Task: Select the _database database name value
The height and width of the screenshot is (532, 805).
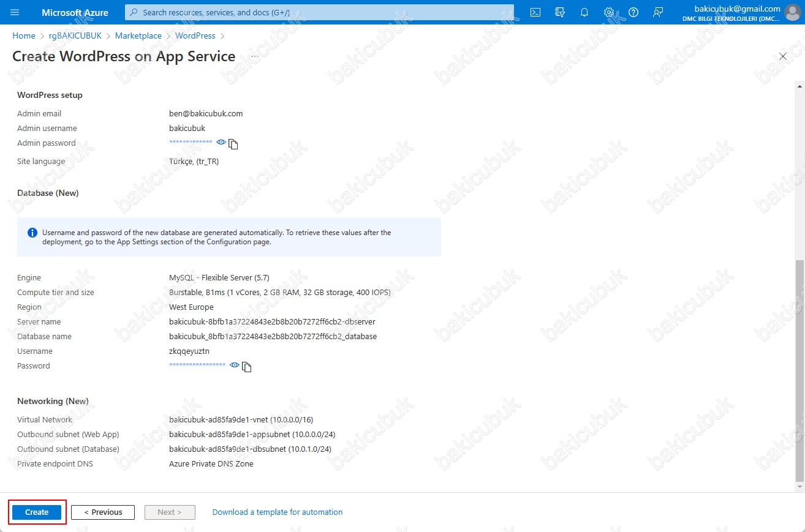Action: (273, 337)
